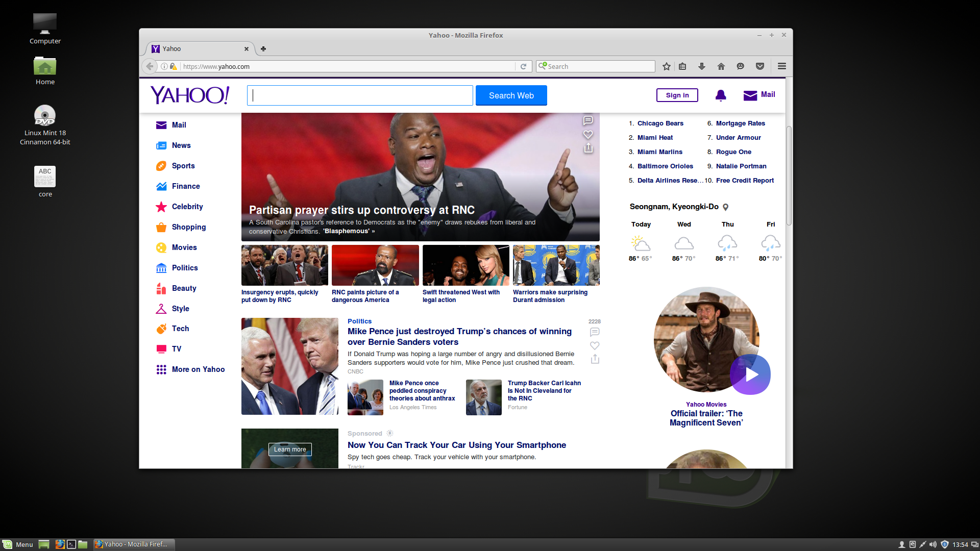This screenshot has height=551, width=980.
Task: Open file manager folder icon in taskbar
Action: pos(83,544)
